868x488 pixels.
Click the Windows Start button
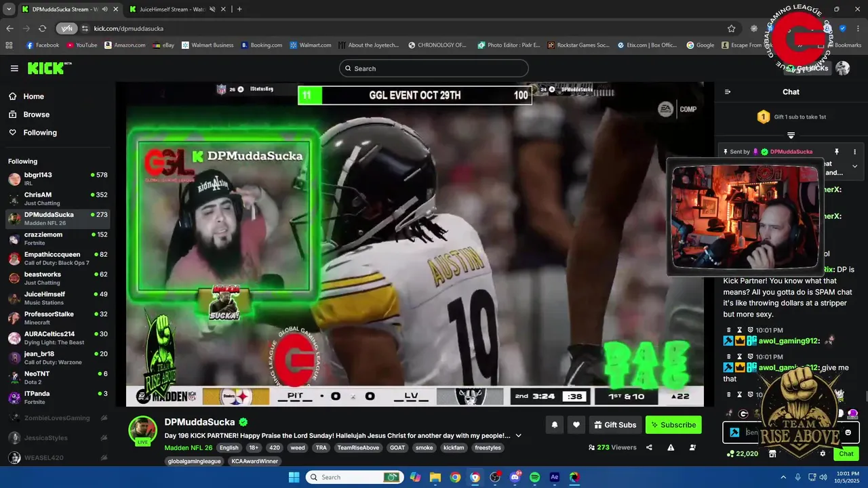[x=294, y=477]
